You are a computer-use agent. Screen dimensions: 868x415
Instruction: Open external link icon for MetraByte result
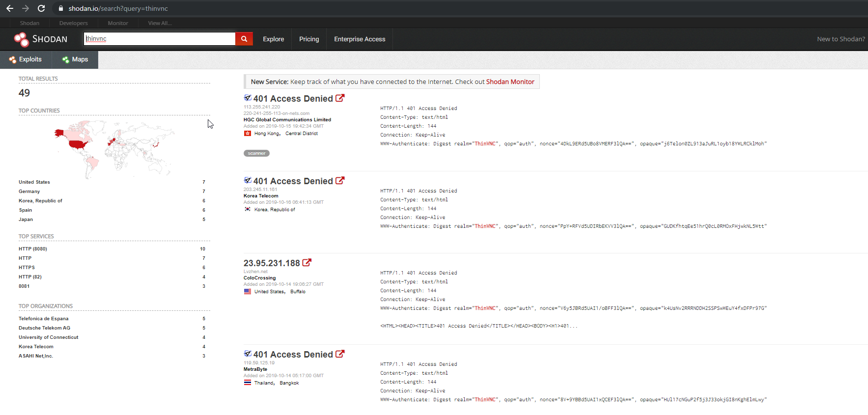(x=340, y=354)
